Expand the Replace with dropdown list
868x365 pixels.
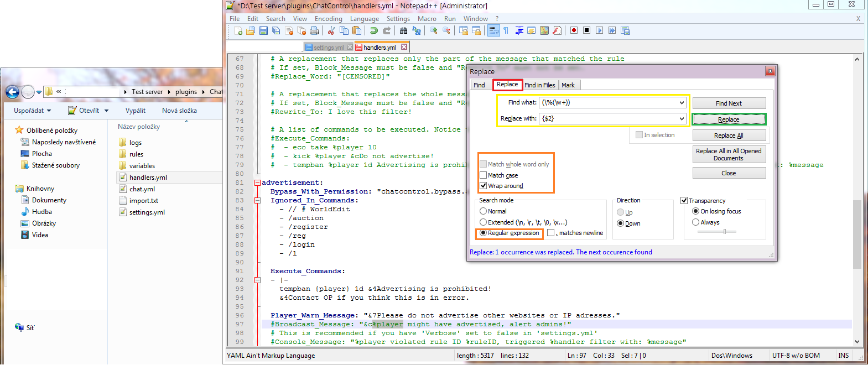(x=682, y=119)
